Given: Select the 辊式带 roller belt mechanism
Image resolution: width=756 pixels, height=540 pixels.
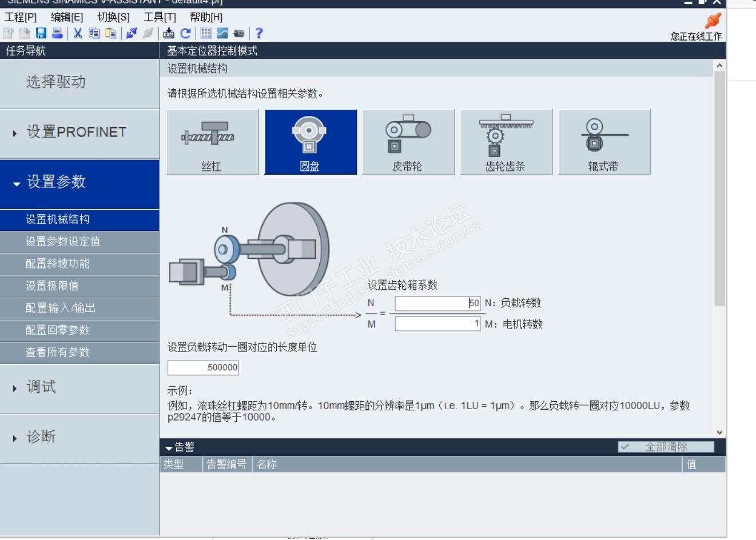Looking at the screenshot, I should 604,142.
